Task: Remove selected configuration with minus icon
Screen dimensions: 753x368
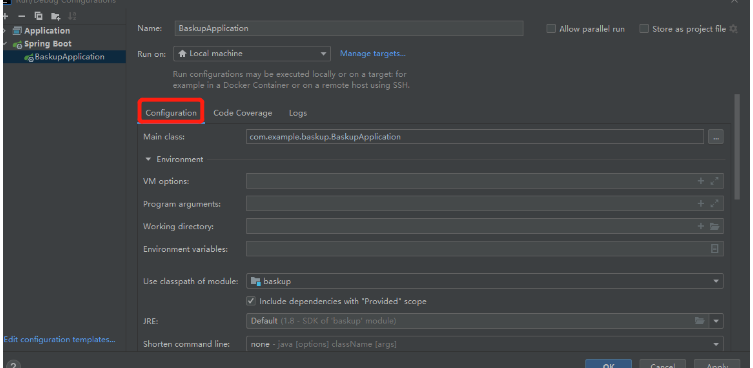Action: (21, 16)
